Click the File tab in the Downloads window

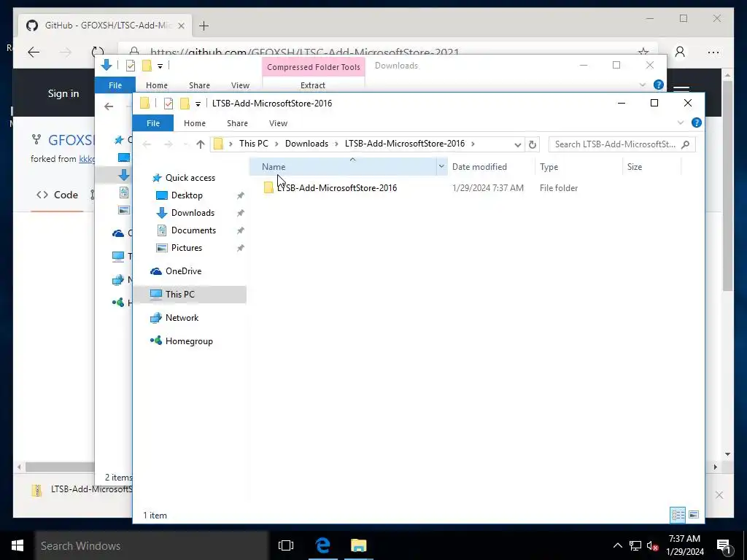tap(115, 85)
